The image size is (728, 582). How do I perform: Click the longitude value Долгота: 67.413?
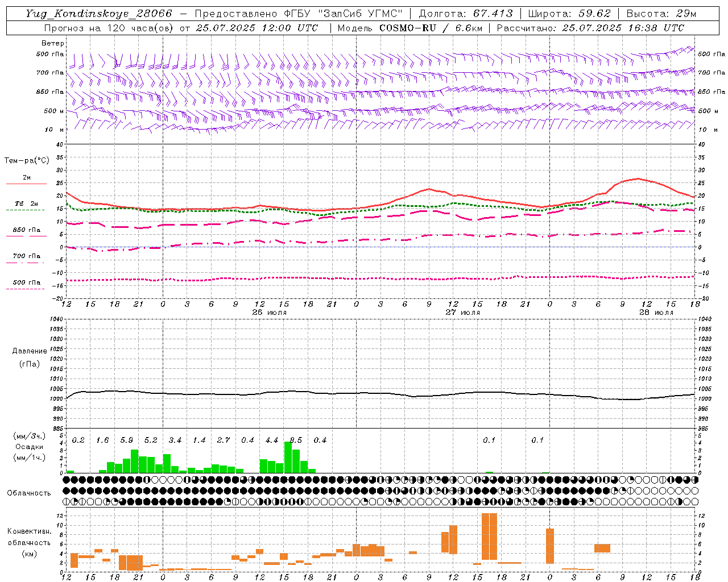pyautogui.click(x=466, y=14)
